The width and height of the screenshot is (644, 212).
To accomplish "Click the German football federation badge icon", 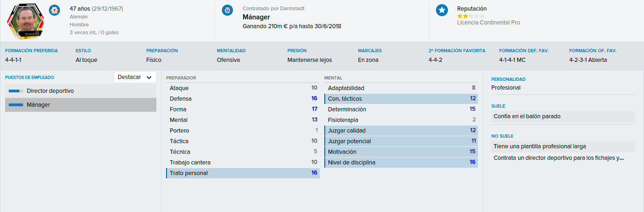I will 54,10.
